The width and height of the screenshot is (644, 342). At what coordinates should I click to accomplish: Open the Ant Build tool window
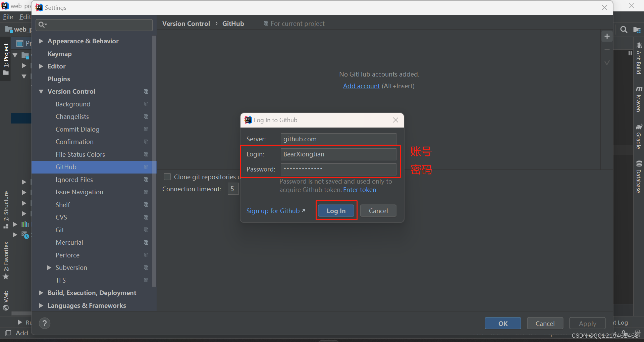pyautogui.click(x=639, y=58)
